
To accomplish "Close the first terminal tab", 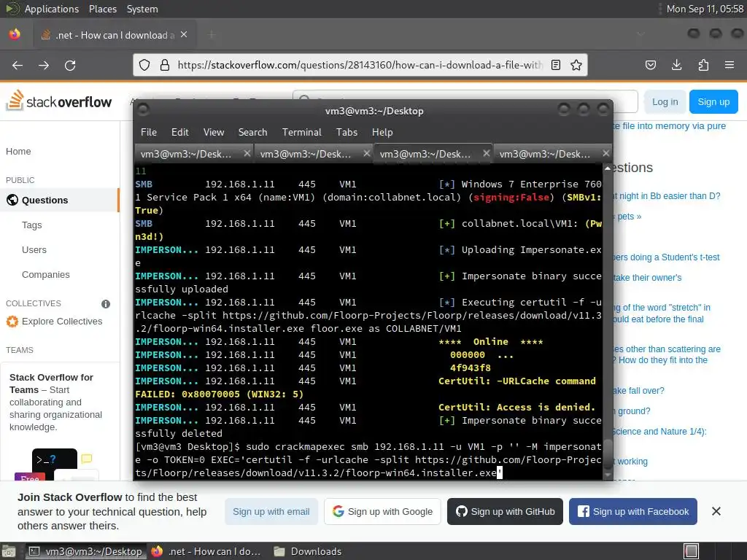I will click(x=247, y=153).
